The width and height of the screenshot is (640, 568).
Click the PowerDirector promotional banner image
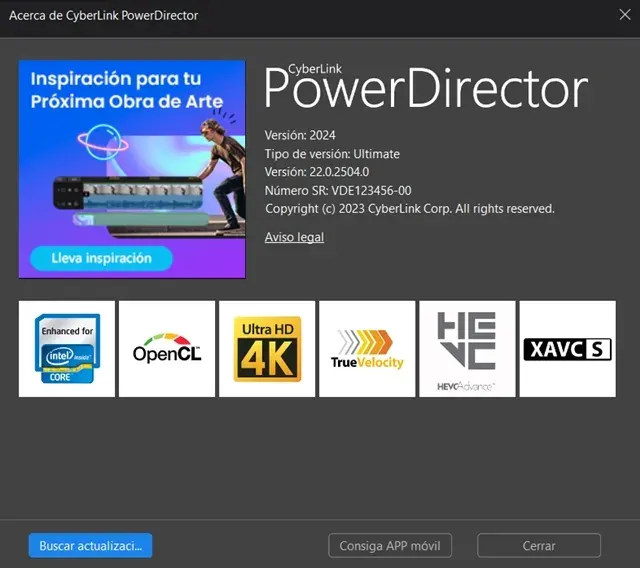click(132, 169)
